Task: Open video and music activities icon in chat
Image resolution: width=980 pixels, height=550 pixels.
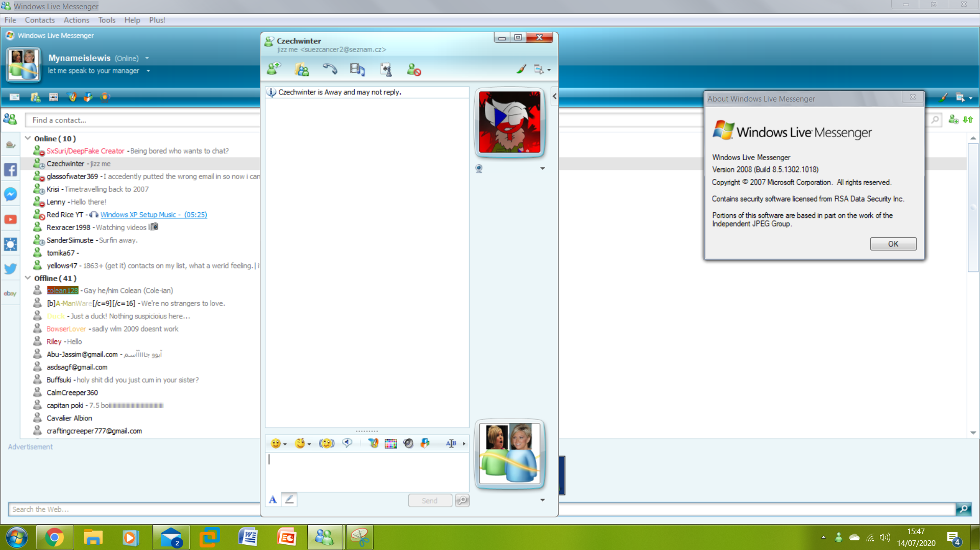Action: (x=357, y=69)
